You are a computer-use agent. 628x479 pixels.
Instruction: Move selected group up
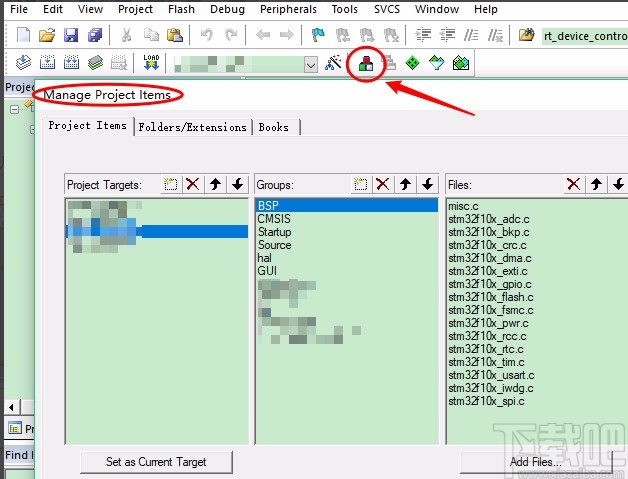405,184
